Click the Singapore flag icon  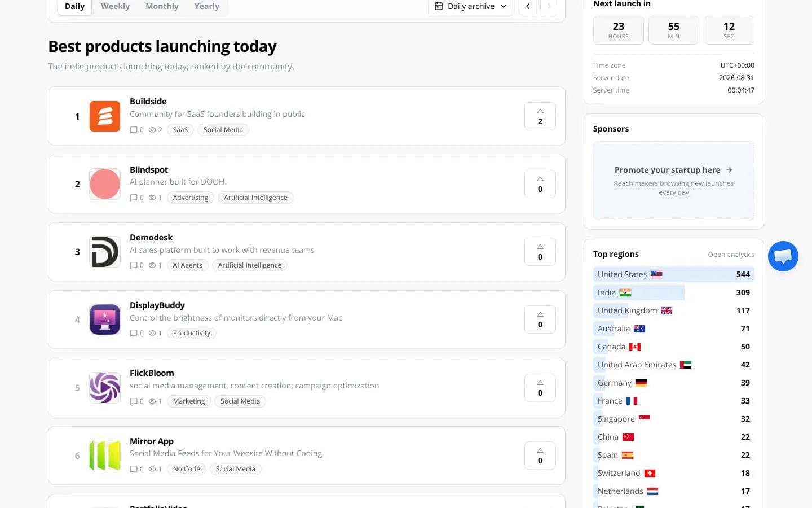(645, 419)
